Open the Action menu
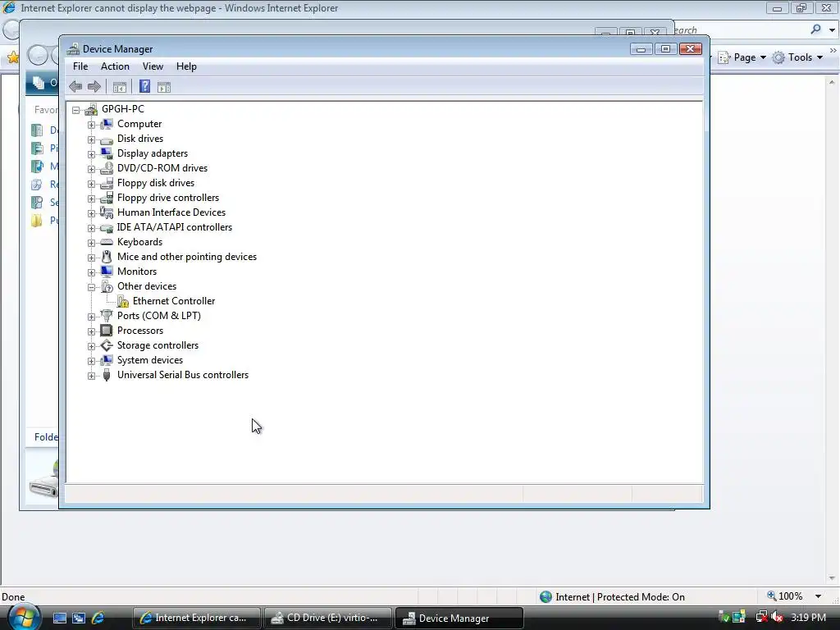Screen dimensions: 840x630 (115, 66)
